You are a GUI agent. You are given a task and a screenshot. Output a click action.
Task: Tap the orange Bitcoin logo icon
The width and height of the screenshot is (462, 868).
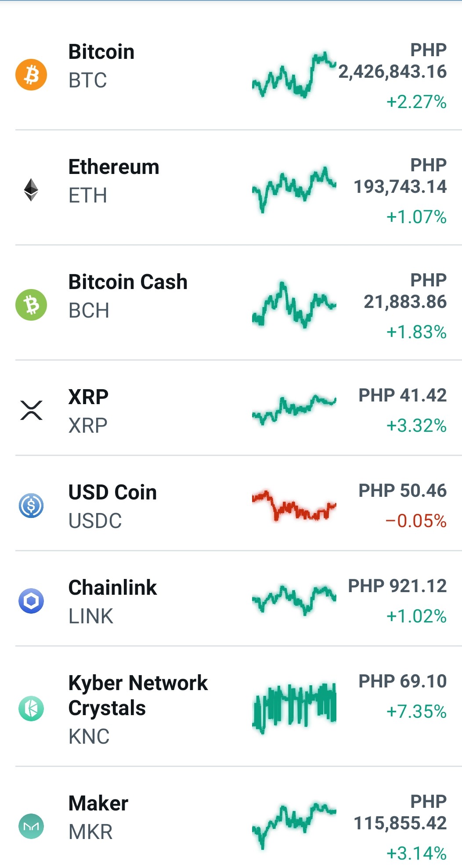(31, 75)
